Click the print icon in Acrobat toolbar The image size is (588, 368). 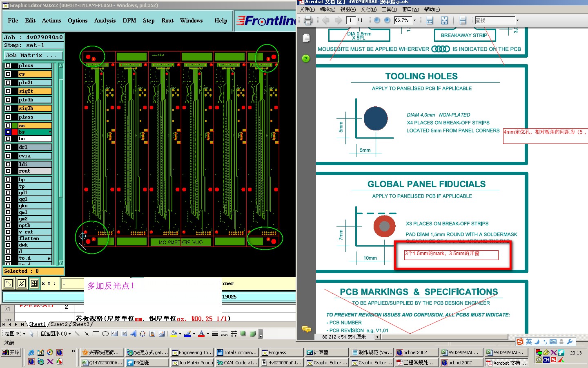[x=308, y=20]
